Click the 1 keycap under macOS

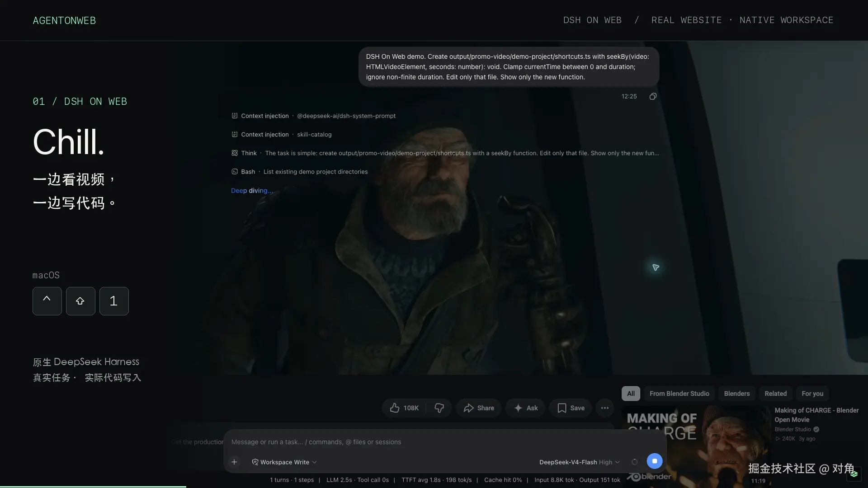114,301
